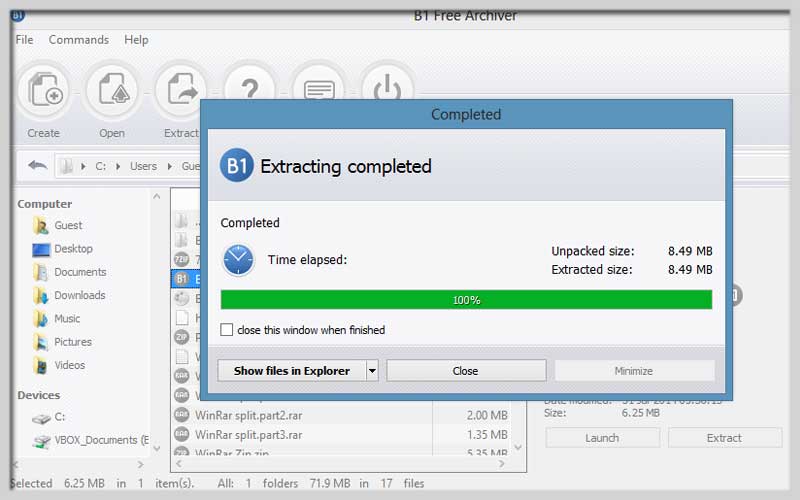The image size is (800, 500).
Task: Click Users in breadcrumb path
Action: [143, 166]
